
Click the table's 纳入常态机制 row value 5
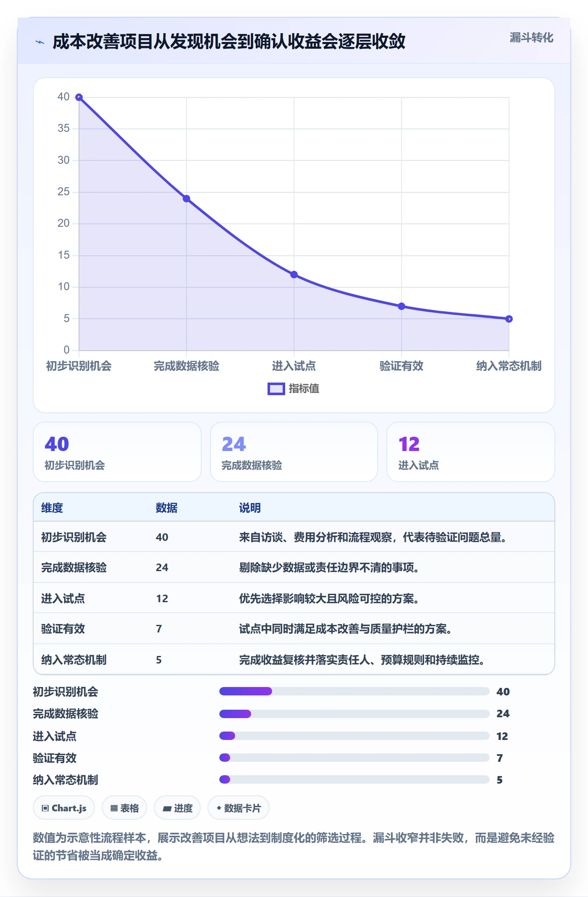(x=159, y=660)
